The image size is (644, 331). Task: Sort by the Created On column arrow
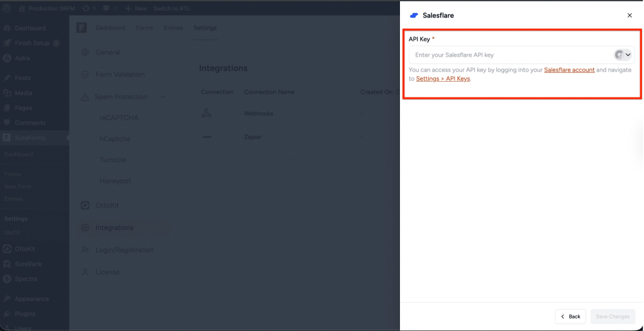click(397, 92)
